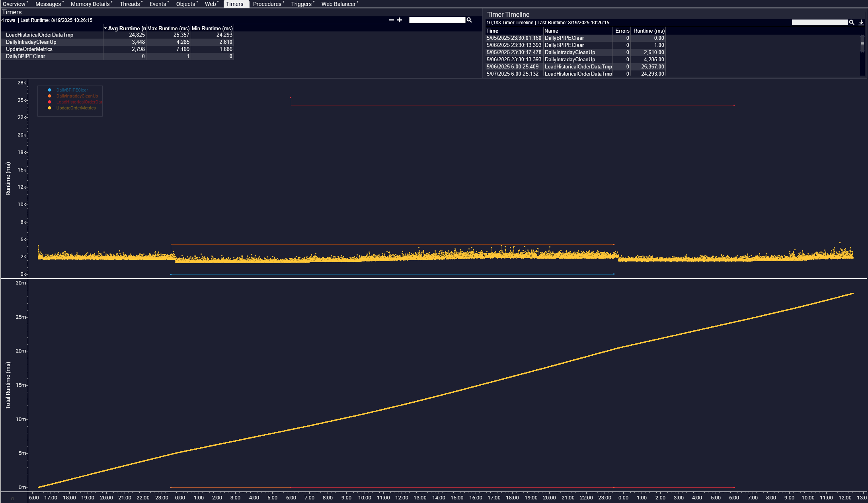Click the plus icon in Timers panel

pos(400,20)
